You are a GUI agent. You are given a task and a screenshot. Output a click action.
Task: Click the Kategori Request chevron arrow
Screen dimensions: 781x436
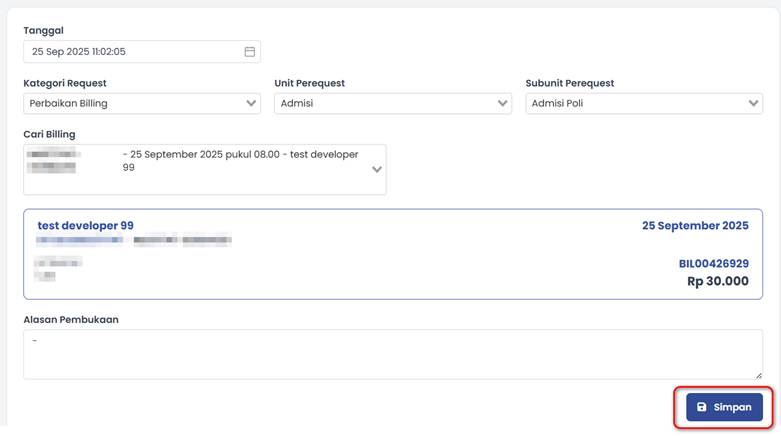pos(251,103)
